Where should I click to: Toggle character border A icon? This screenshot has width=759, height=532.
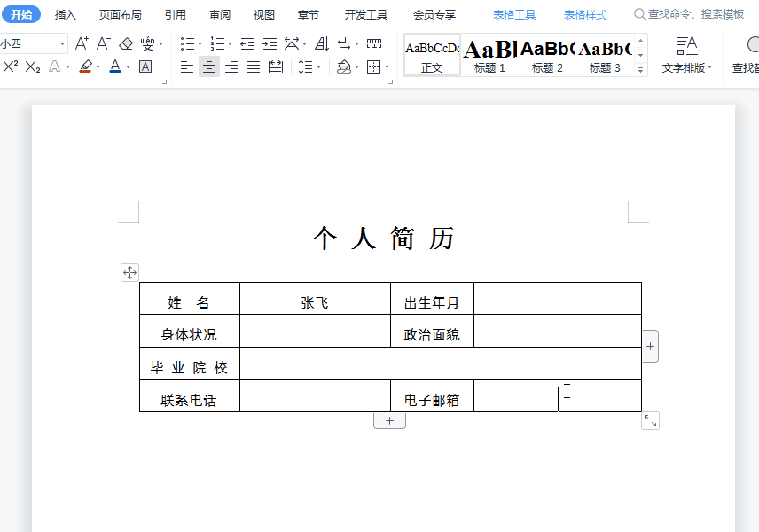[x=145, y=66]
